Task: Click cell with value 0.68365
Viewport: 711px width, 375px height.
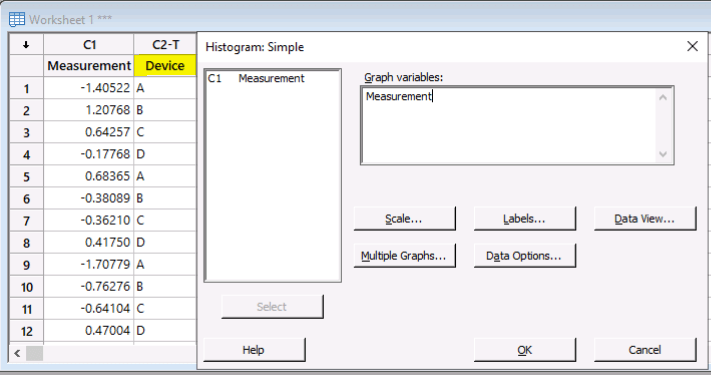Action: tap(89, 176)
